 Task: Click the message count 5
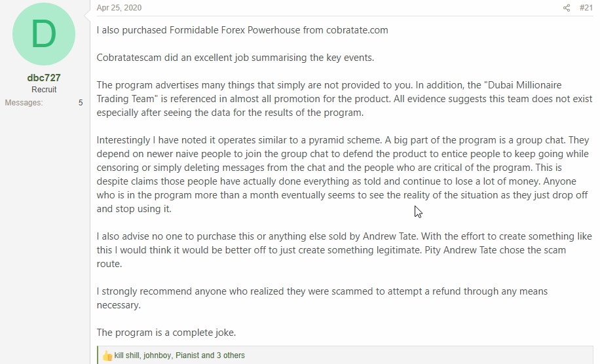point(81,103)
